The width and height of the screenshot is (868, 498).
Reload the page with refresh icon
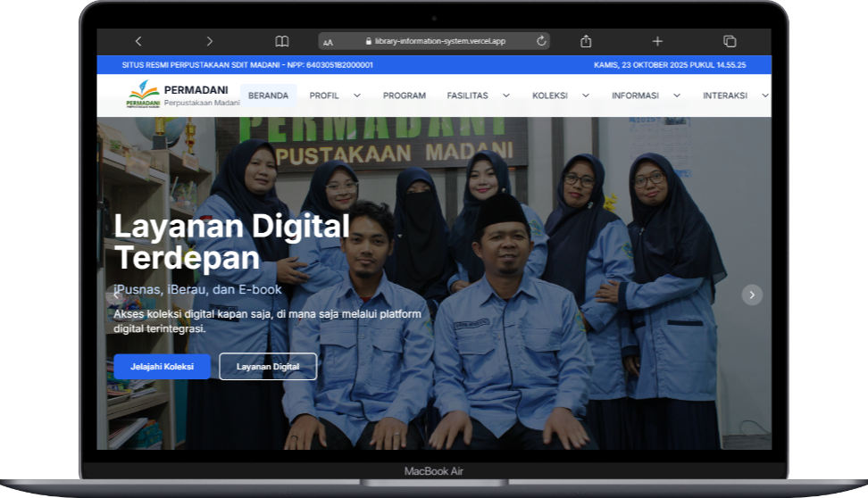(x=541, y=41)
